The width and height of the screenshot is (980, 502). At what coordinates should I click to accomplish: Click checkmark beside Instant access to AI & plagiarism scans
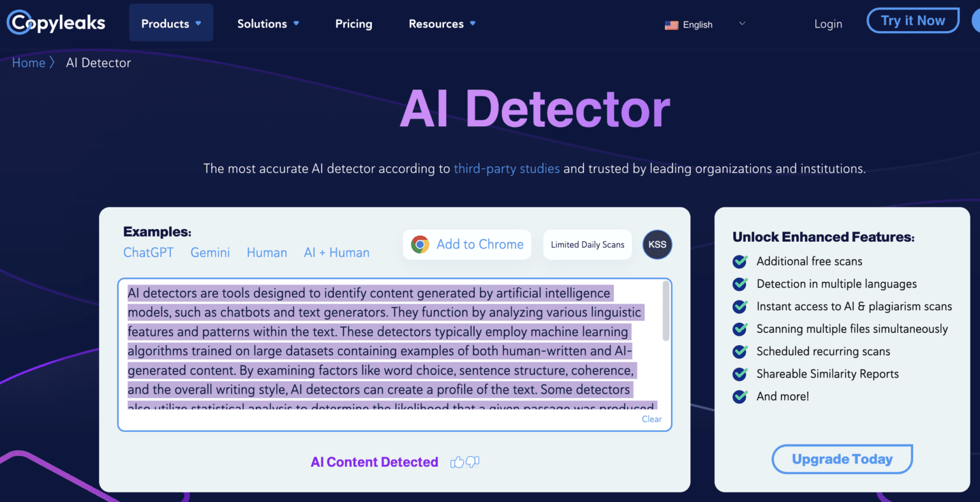point(740,306)
